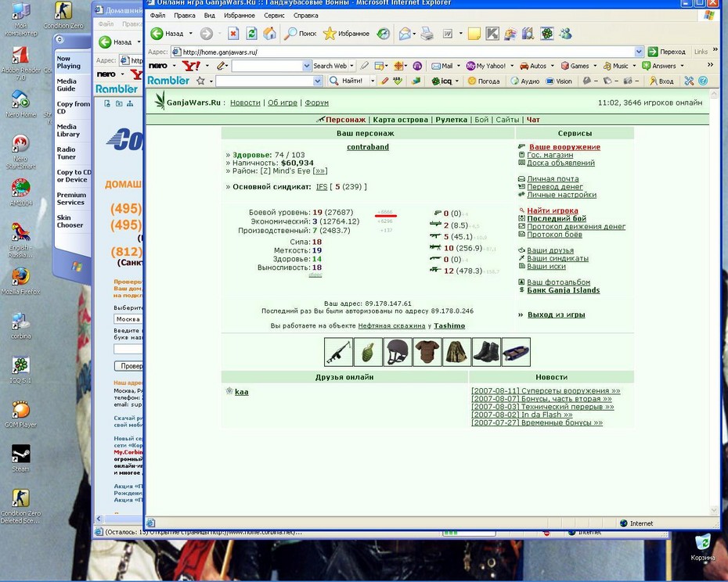Click Выход из игры link
728x582 pixels.
557,314
